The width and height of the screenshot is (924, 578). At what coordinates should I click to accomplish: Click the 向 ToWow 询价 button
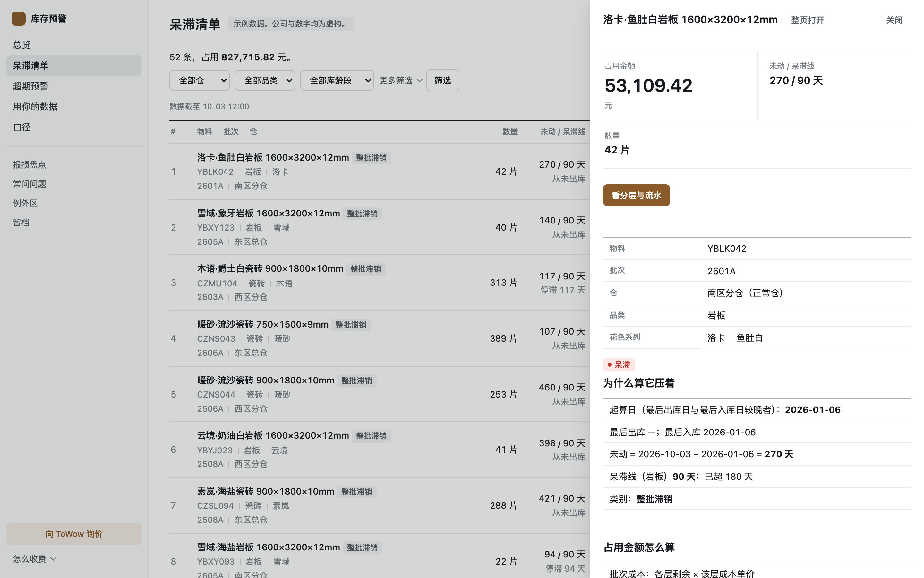(x=74, y=534)
